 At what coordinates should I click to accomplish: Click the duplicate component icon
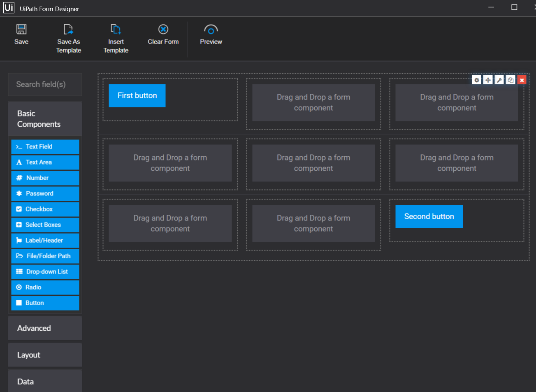pos(510,79)
